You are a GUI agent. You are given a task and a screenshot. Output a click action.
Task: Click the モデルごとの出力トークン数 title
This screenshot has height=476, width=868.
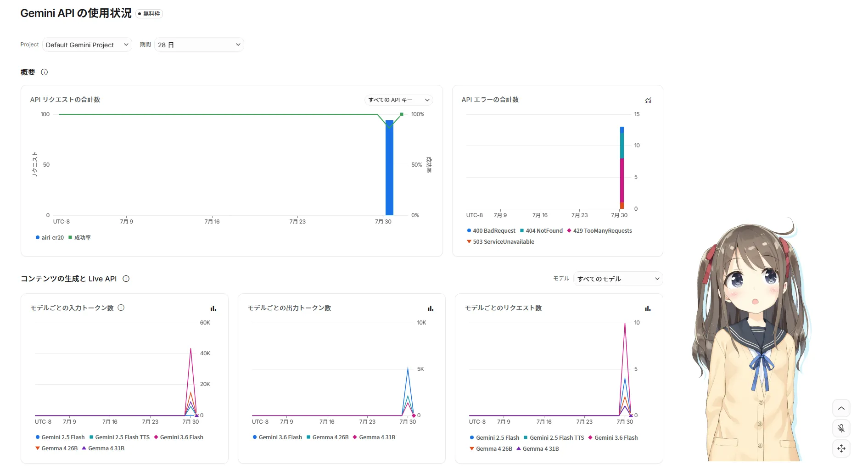pos(289,308)
